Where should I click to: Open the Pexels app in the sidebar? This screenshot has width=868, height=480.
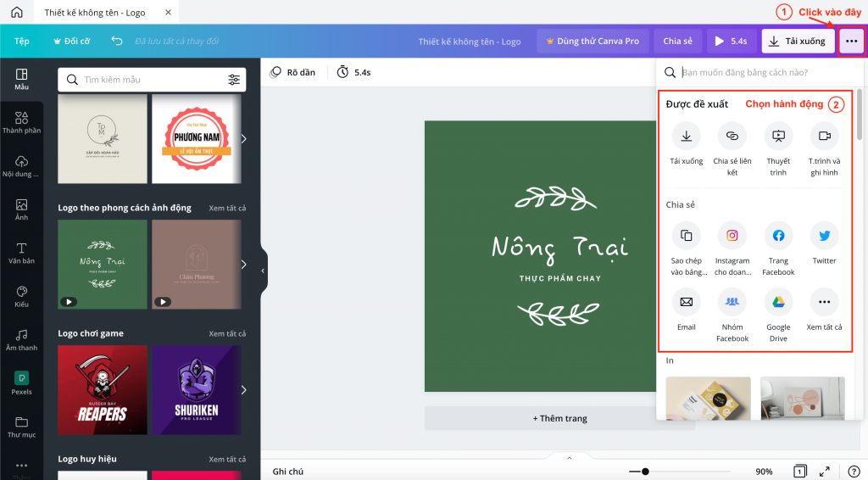(21, 383)
